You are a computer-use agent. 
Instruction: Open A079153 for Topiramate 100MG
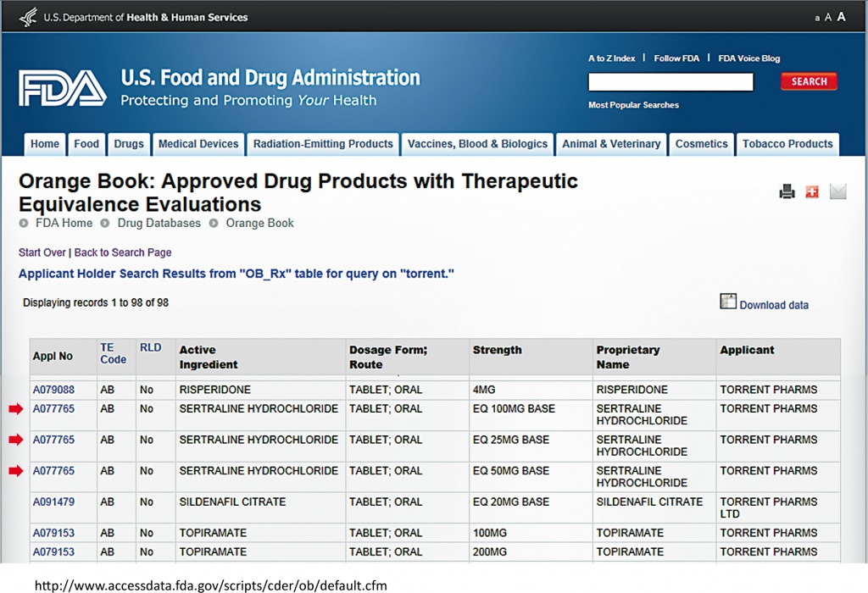(53, 532)
